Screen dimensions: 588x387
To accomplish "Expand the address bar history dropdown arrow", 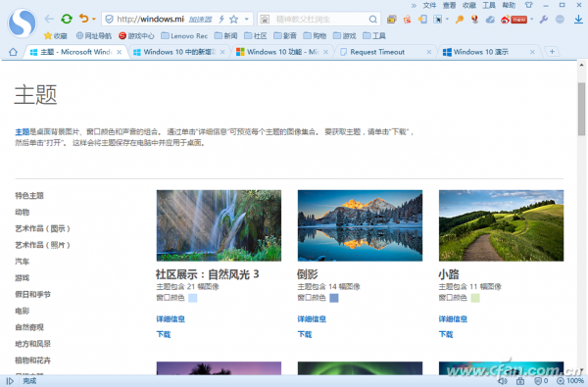I will pos(246,19).
